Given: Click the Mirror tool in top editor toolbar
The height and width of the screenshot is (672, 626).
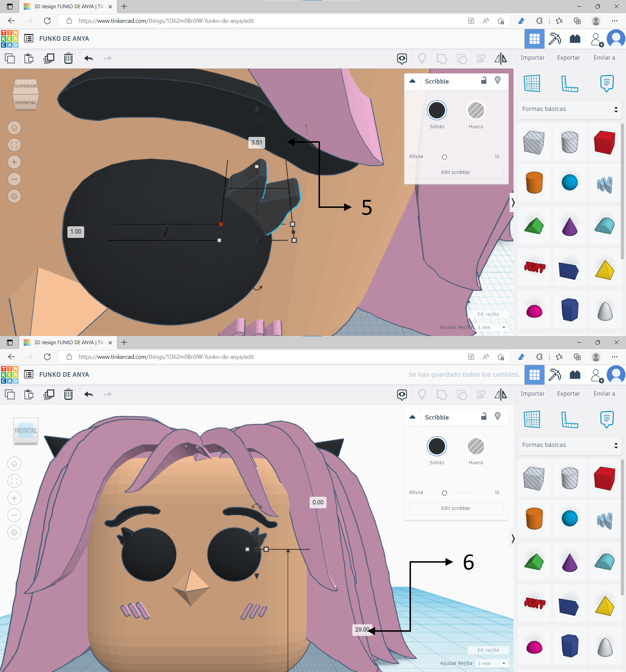Looking at the screenshot, I should [x=500, y=58].
